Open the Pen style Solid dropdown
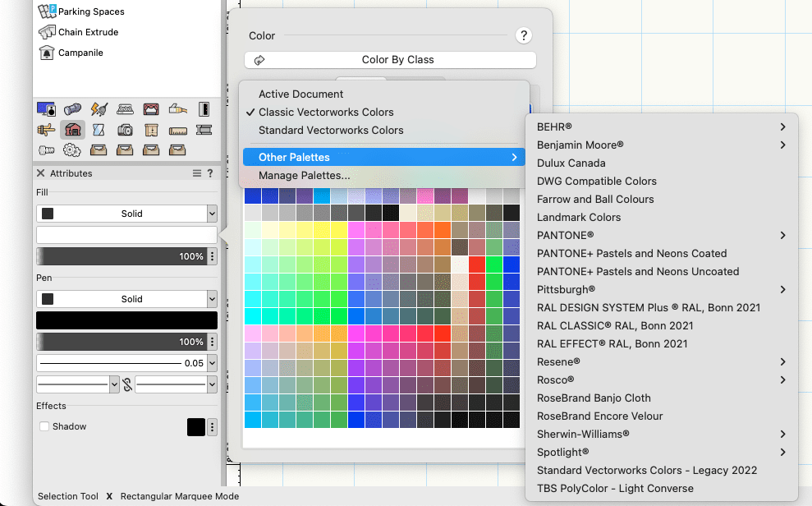This screenshot has width=812, height=506. (126, 299)
